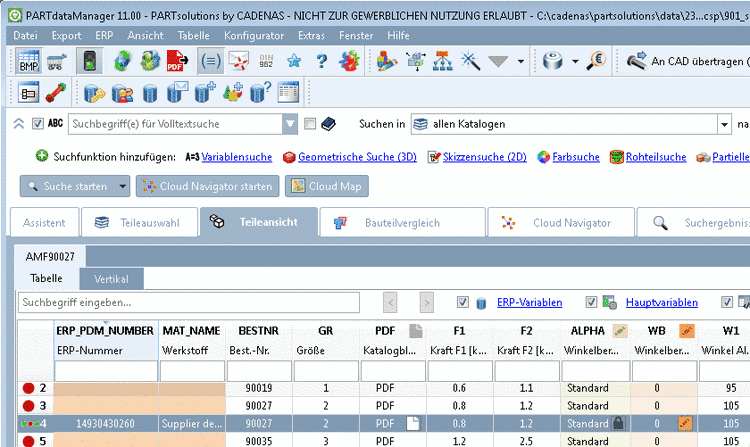The image size is (750, 447).
Task: Open dropdown arrow next to cylinder part icon
Action: pyautogui.click(x=575, y=61)
